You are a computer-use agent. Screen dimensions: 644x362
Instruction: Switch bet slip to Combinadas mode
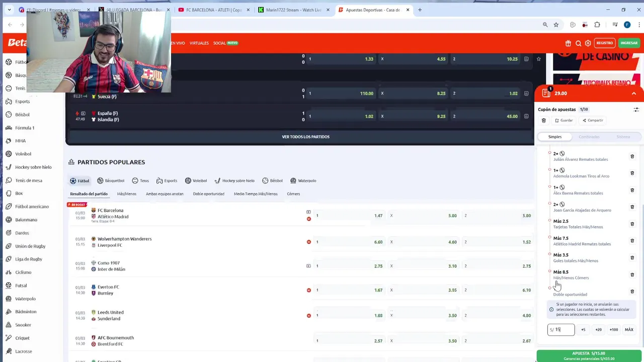pyautogui.click(x=589, y=137)
